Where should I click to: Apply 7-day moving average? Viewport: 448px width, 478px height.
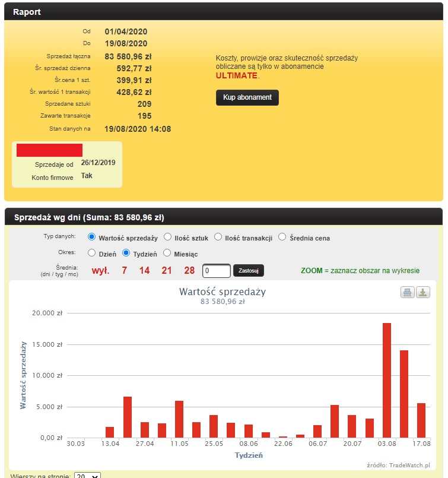[x=125, y=271]
